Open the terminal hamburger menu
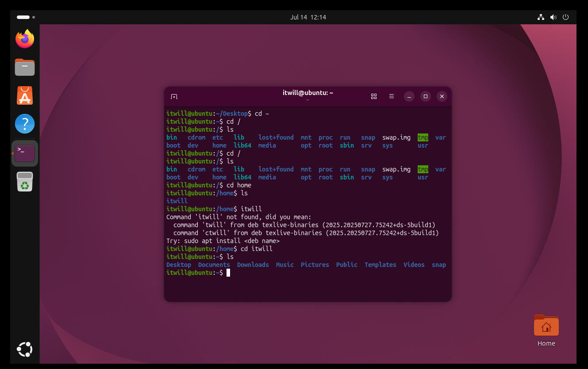 coord(392,96)
